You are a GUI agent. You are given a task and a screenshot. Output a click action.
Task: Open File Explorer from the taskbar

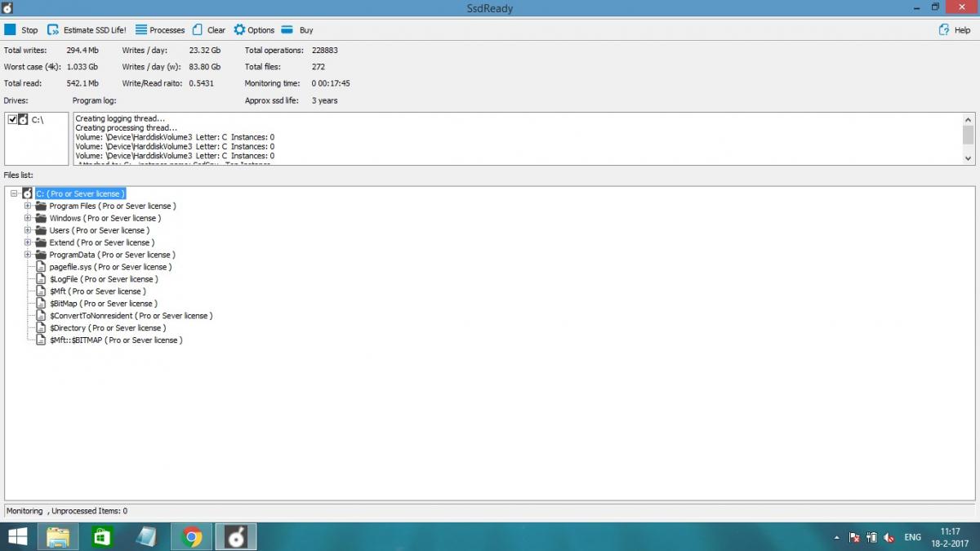[x=57, y=536]
